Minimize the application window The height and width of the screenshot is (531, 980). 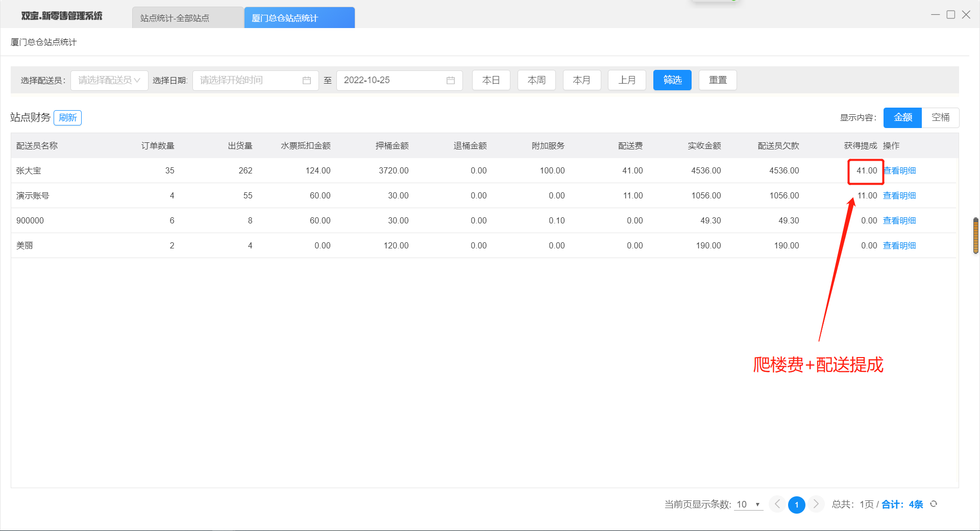point(935,15)
